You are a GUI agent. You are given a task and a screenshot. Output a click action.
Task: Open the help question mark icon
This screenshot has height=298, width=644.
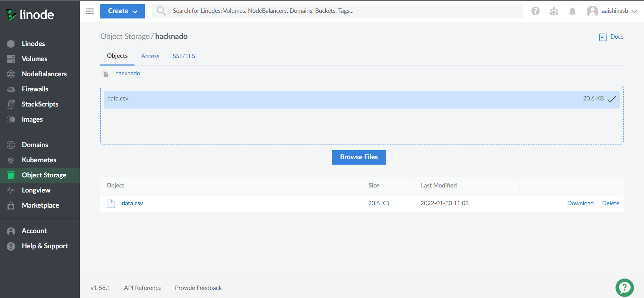click(535, 11)
